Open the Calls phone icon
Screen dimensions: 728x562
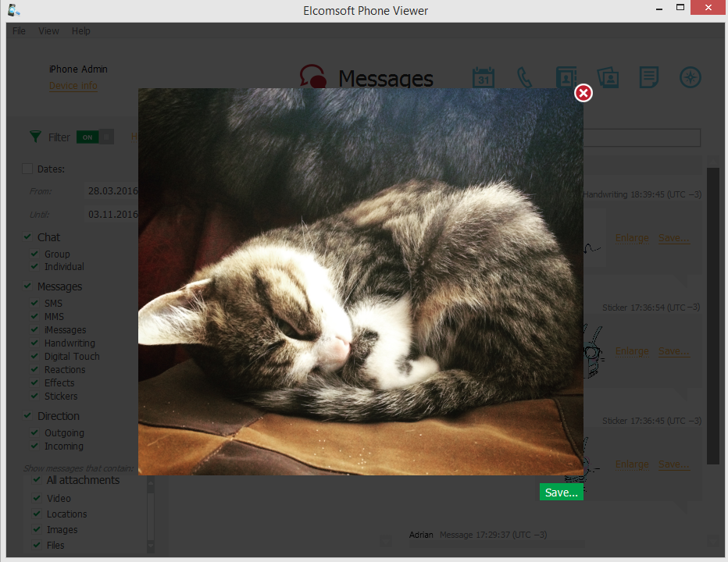coord(525,78)
